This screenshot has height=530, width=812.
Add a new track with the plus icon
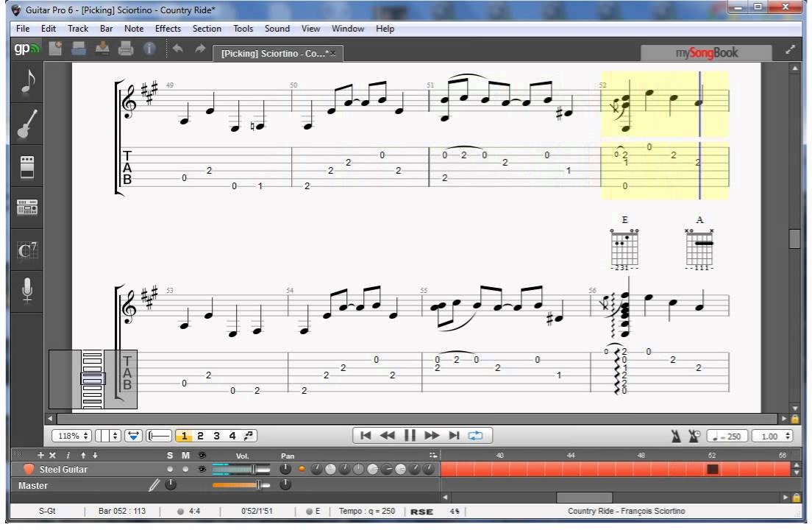pyautogui.click(x=40, y=455)
